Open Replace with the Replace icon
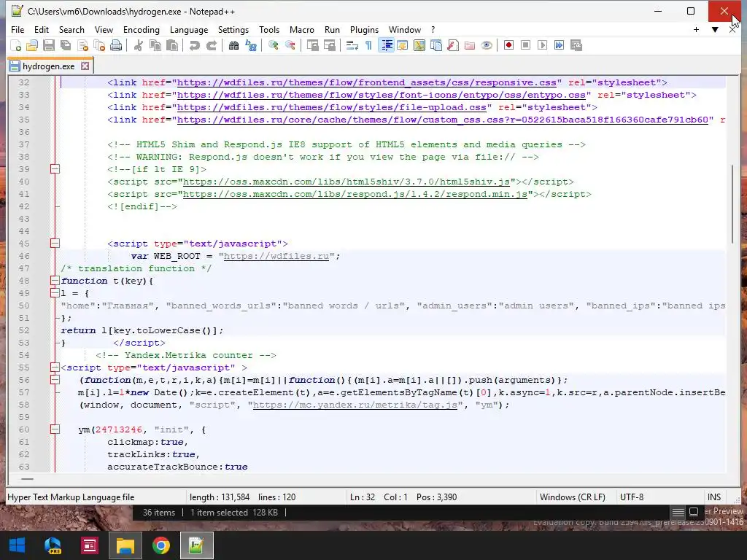Viewport: 747px width, 560px height. [x=251, y=45]
